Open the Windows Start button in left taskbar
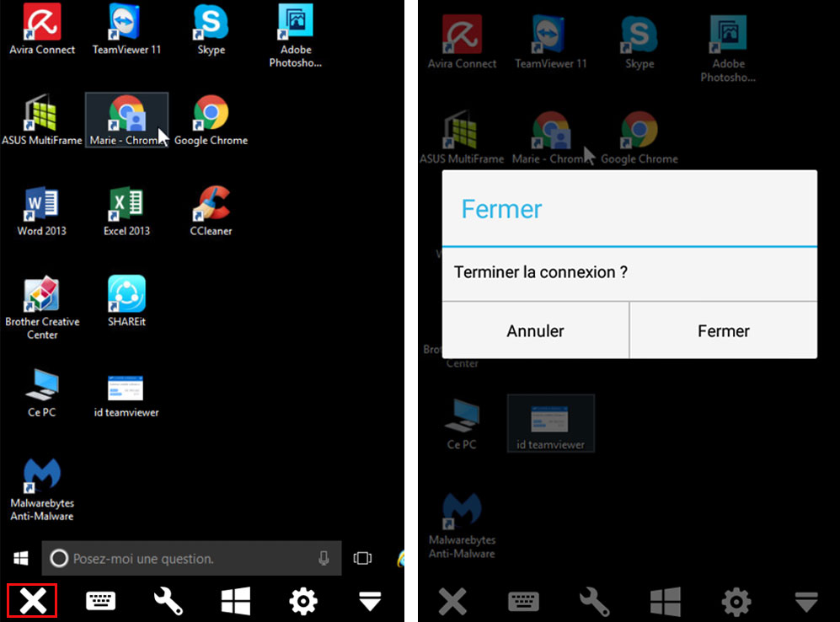The width and height of the screenshot is (840, 622). tap(21, 558)
